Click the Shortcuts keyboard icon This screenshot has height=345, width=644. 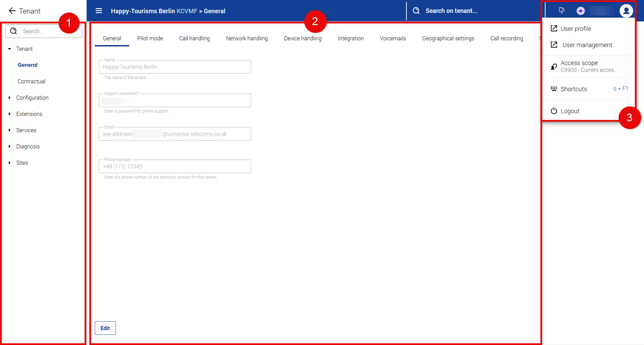554,89
